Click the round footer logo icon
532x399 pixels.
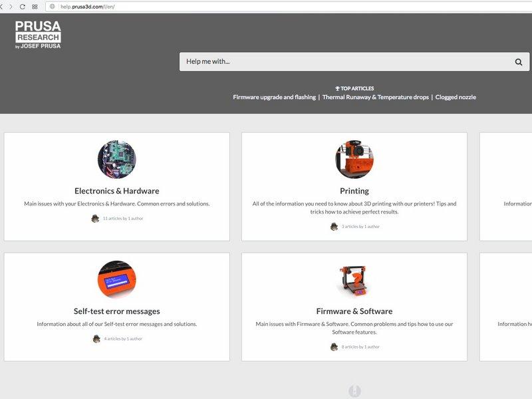click(x=354, y=391)
